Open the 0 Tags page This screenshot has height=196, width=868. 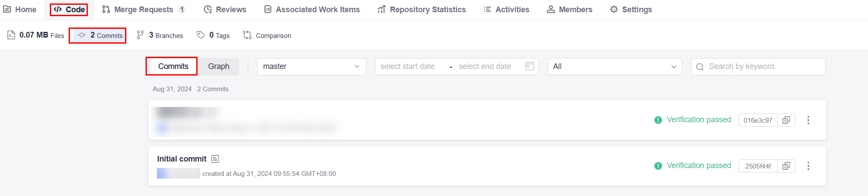click(x=213, y=35)
